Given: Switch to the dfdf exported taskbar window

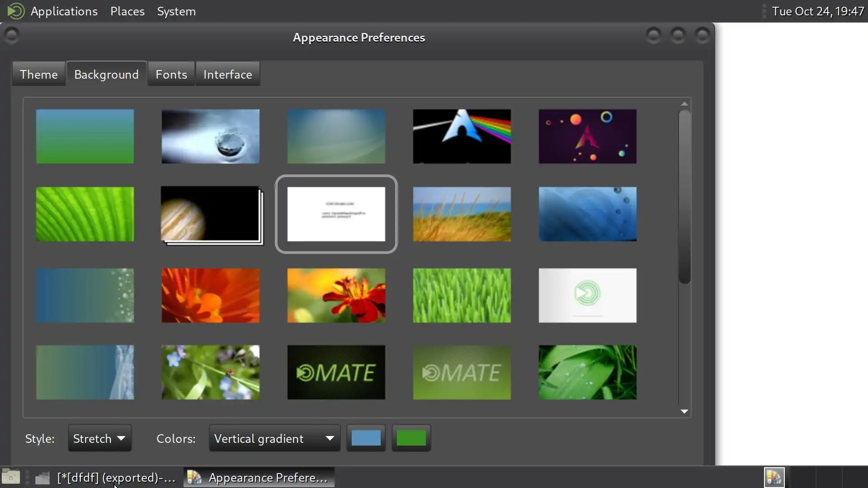Looking at the screenshot, I should (x=116, y=478).
